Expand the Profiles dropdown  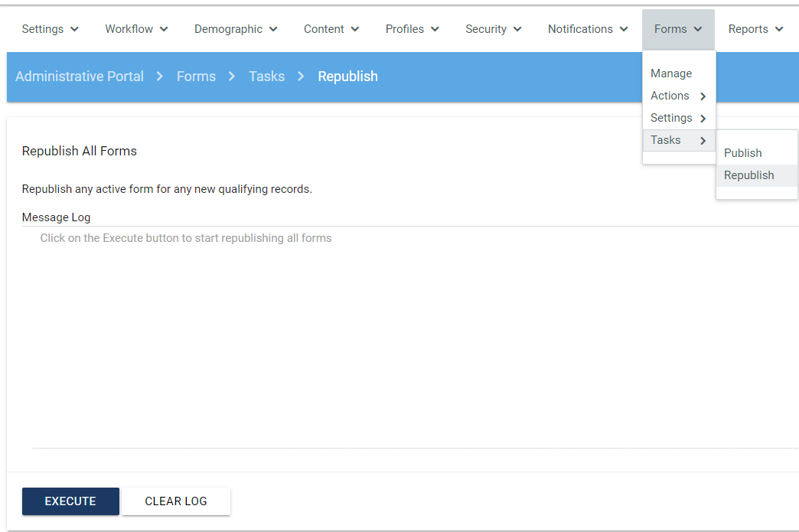coord(412,29)
